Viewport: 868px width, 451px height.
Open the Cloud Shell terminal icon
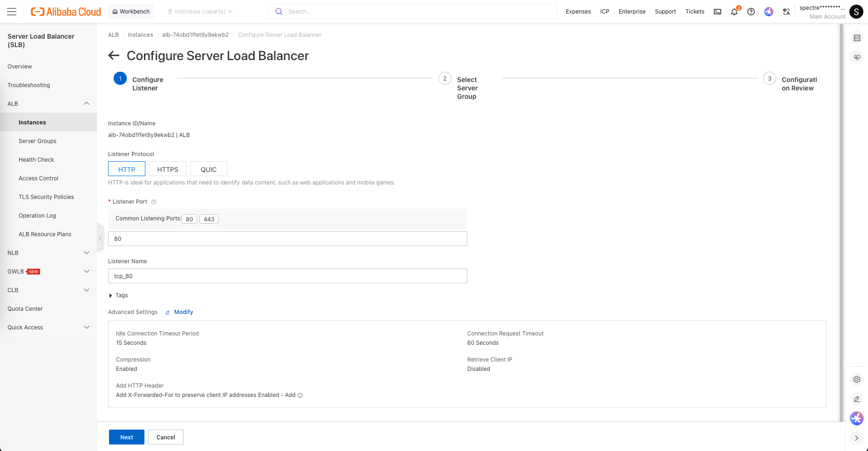718,12
